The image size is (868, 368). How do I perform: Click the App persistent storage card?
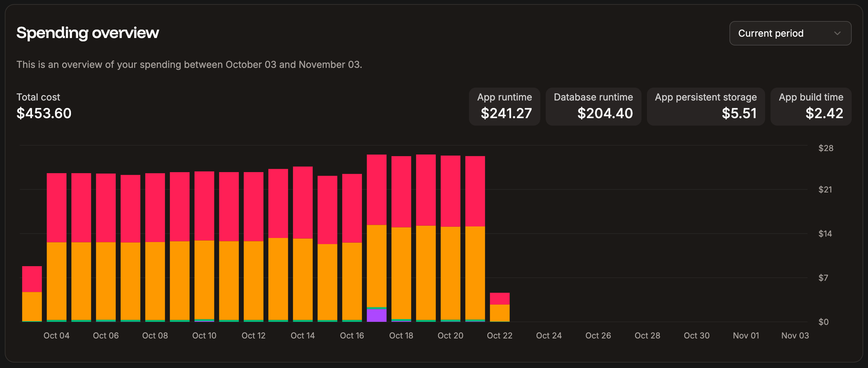click(706, 106)
